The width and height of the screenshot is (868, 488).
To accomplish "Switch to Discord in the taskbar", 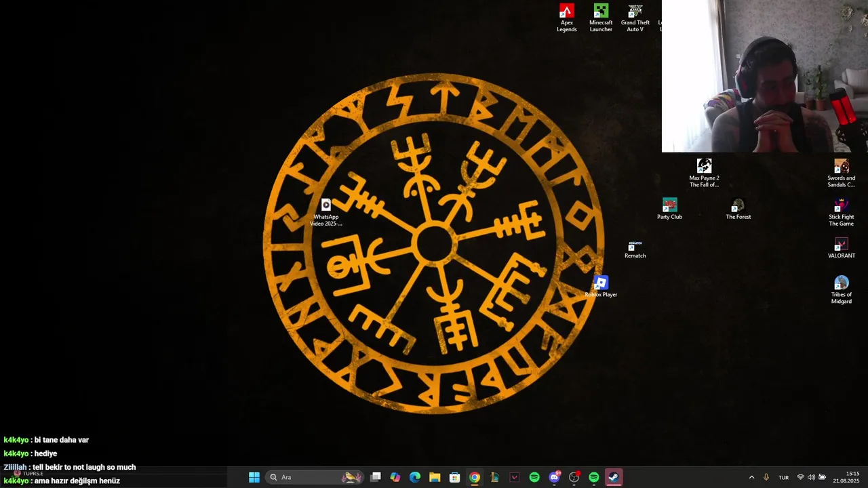I will pos(554,477).
